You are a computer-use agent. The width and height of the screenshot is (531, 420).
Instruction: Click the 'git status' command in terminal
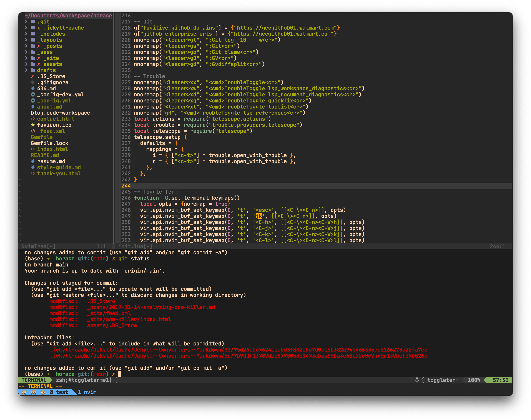[x=134, y=258]
